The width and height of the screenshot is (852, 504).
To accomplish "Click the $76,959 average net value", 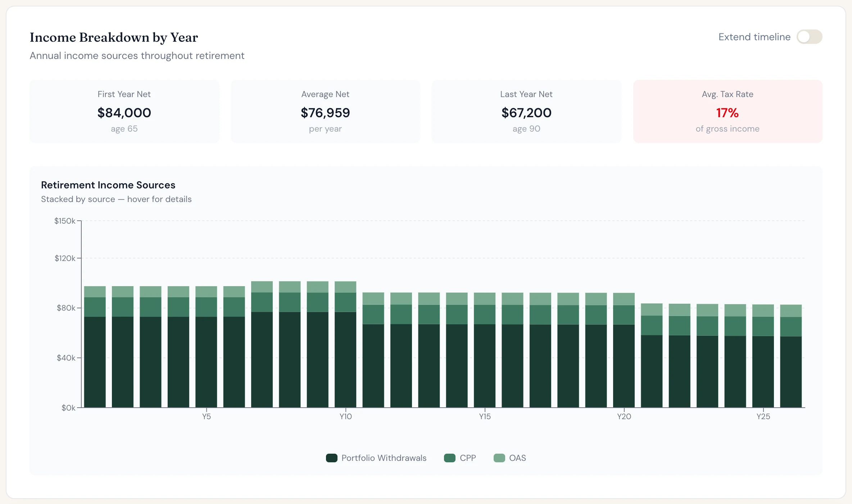I will (325, 113).
